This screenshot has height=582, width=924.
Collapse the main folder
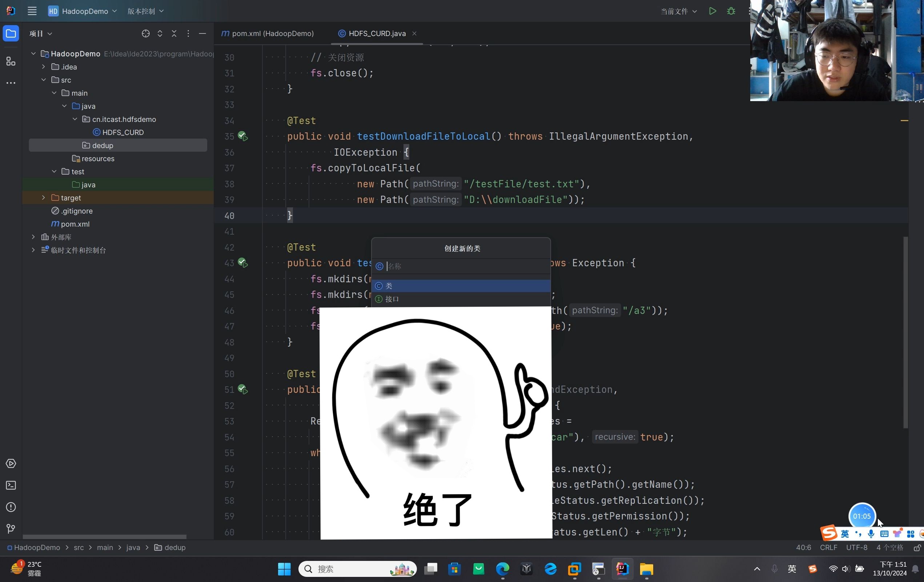point(54,92)
